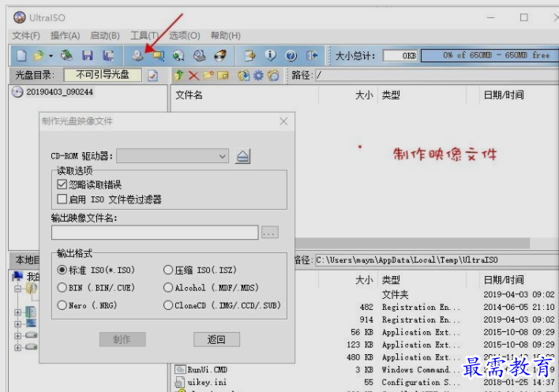The image size is (559, 392).
Task: Select 标准 ISO(*.ISO) output format
Action: (x=62, y=270)
